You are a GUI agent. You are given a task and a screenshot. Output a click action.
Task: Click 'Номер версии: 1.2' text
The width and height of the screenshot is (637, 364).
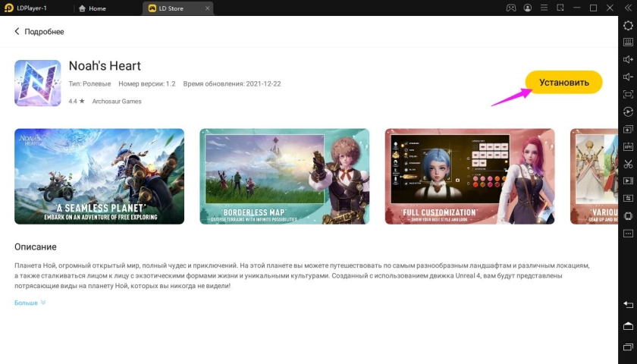pyautogui.click(x=147, y=83)
